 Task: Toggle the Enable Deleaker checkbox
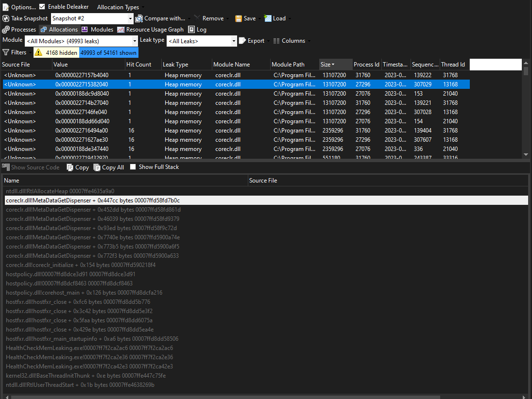pyautogui.click(x=42, y=6)
